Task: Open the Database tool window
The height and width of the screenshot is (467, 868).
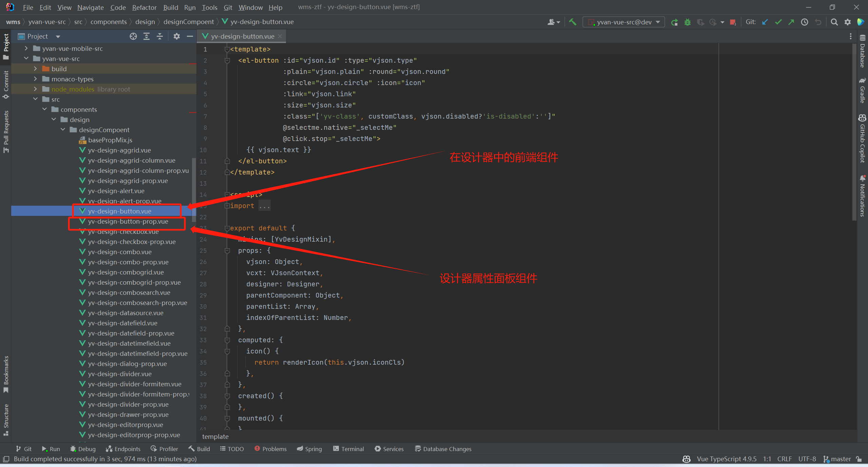Action: click(862, 50)
